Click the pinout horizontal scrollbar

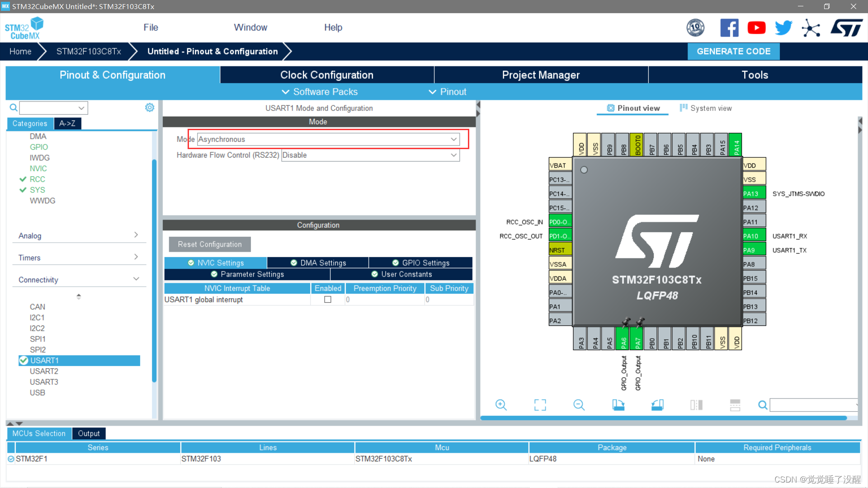(x=664, y=418)
